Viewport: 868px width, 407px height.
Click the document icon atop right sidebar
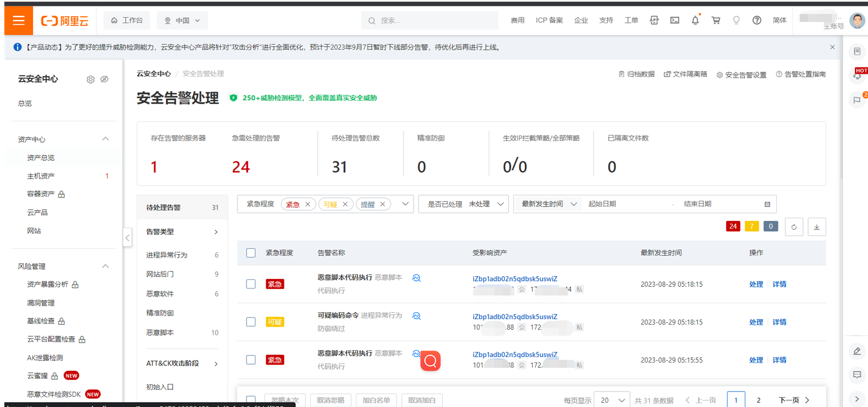click(857, 51)
